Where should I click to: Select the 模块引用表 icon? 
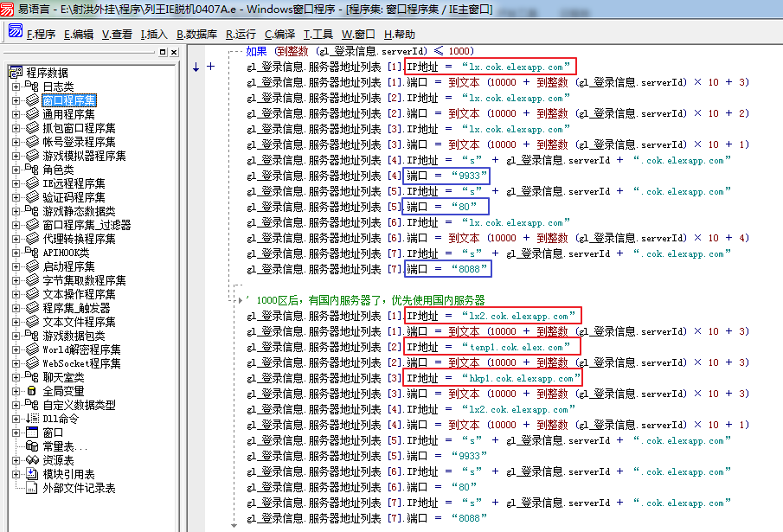click(x=33, y=474)
